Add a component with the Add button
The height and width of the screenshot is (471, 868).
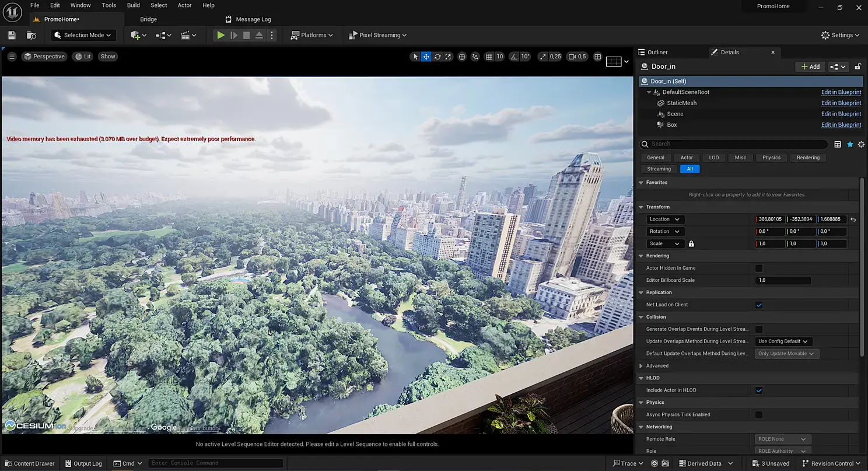pos(810,67)
